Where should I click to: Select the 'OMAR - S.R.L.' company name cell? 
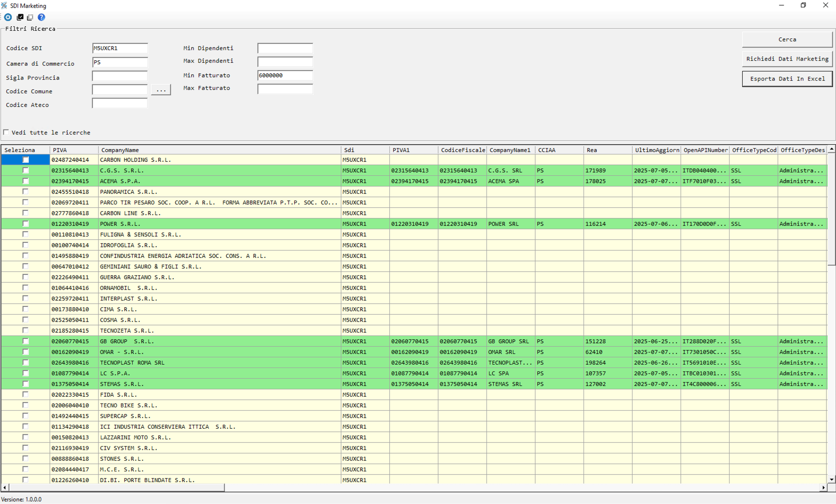[219, 352]
